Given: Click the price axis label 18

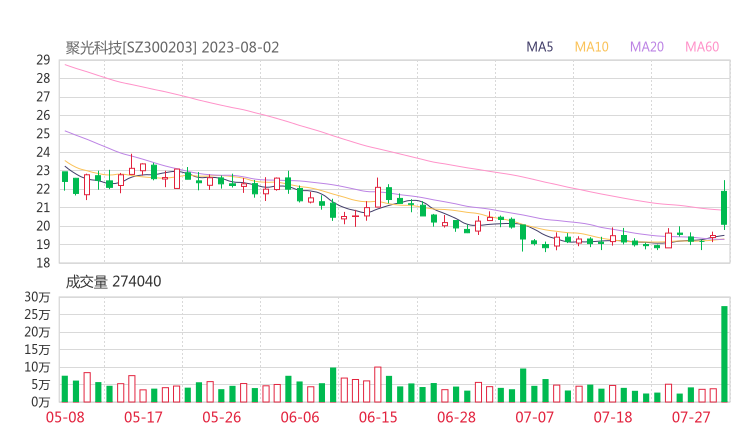Looking at the screenshot, I should click(x=43, y=263).
